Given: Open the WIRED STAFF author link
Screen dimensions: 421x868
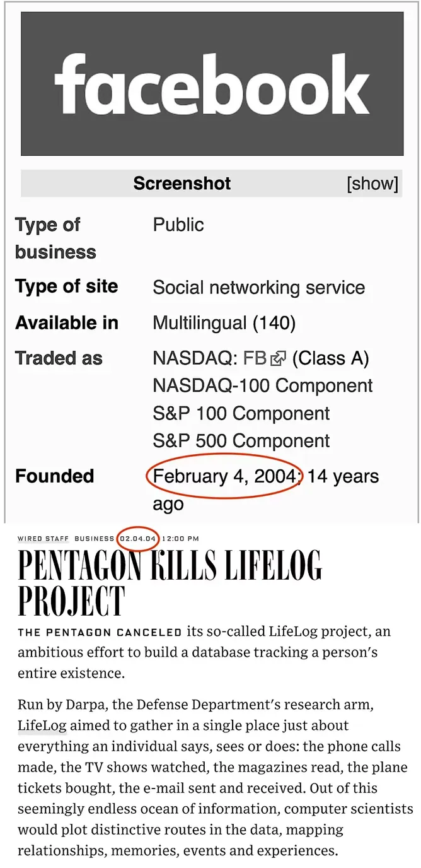Looking at the screenshot, I should coord(43,539).
